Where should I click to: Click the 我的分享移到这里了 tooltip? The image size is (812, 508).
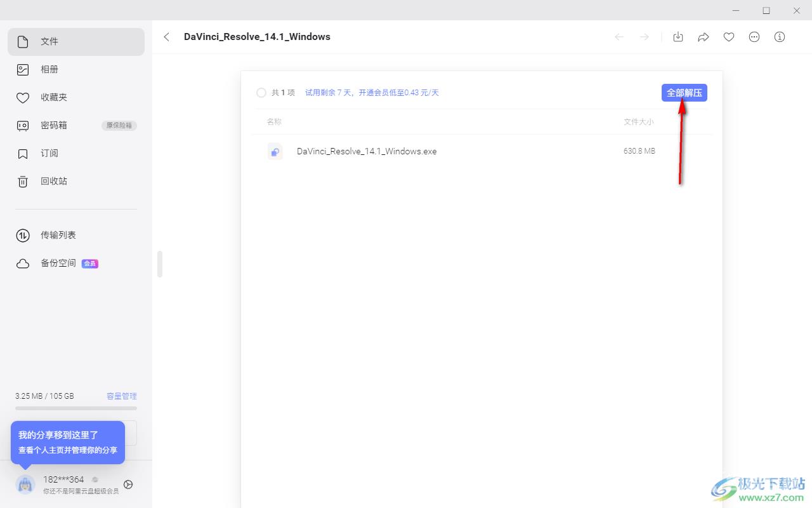point(68,442)
